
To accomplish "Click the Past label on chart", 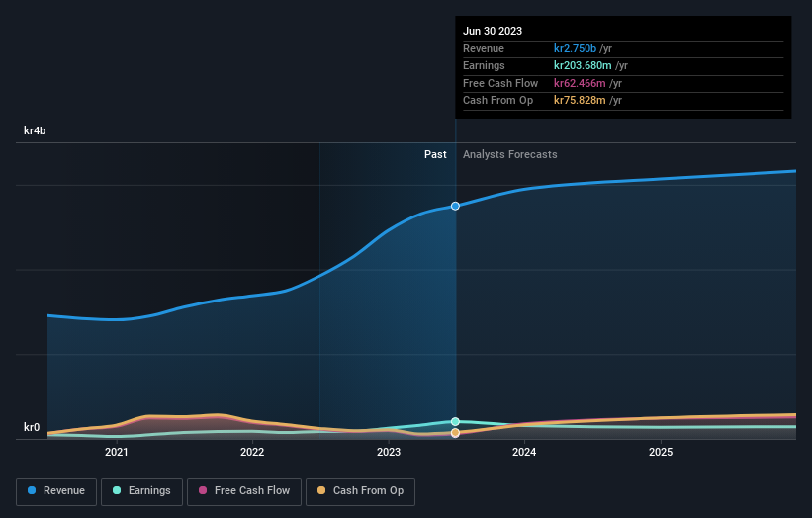I will click(435, 154).
